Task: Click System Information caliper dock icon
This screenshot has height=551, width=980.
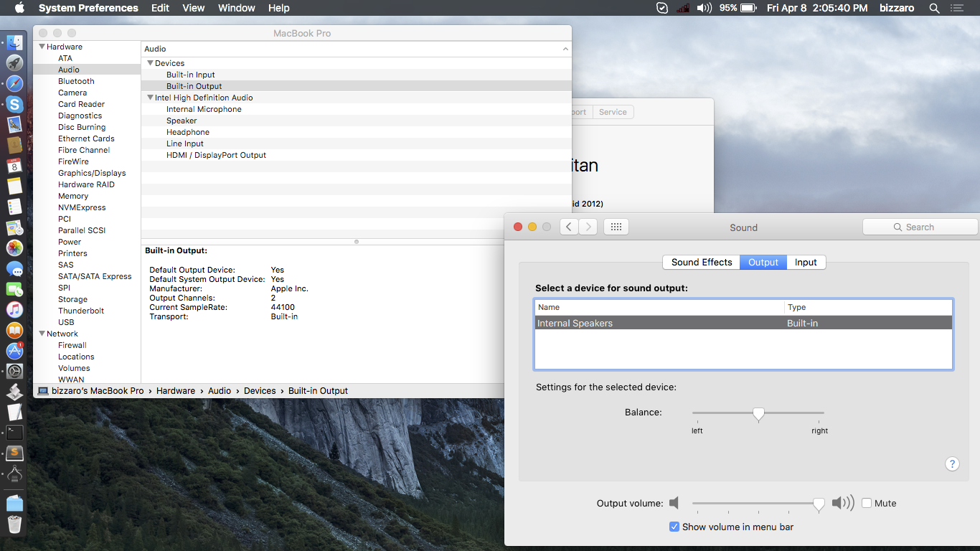Action: tap(14, 474)
